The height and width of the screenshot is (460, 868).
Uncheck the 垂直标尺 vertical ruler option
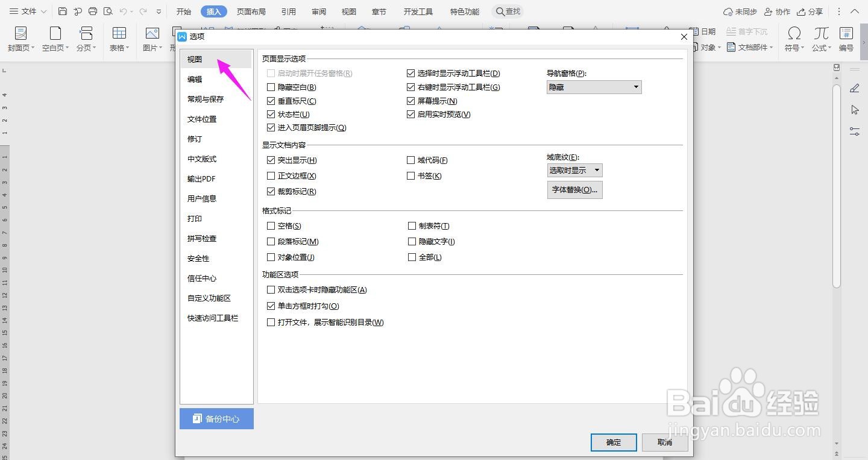click(271, 101)
